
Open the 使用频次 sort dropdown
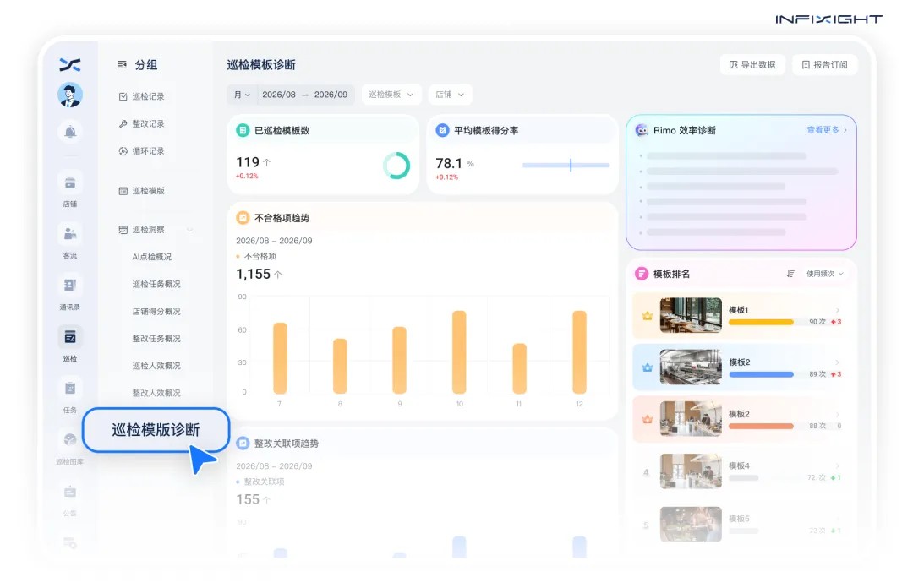824,274
